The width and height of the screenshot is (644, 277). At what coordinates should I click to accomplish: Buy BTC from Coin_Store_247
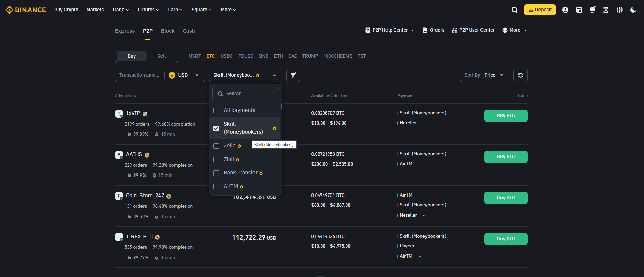click(506, 198)
